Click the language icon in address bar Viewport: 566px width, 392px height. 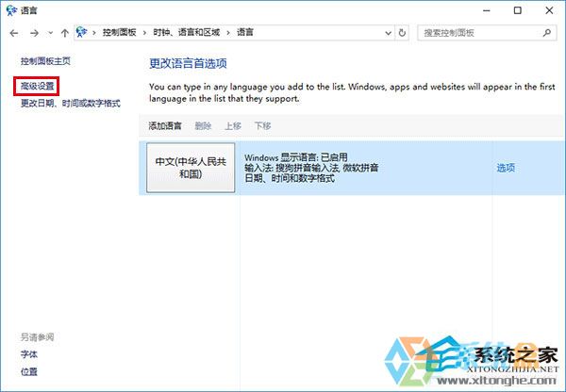point(82,32)
